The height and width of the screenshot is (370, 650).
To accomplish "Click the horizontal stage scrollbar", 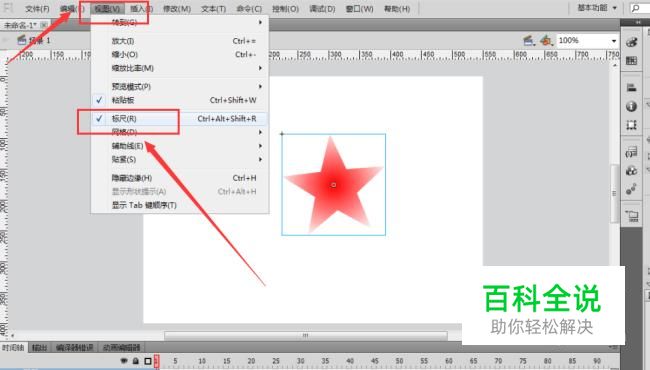I will coord(306,335).
